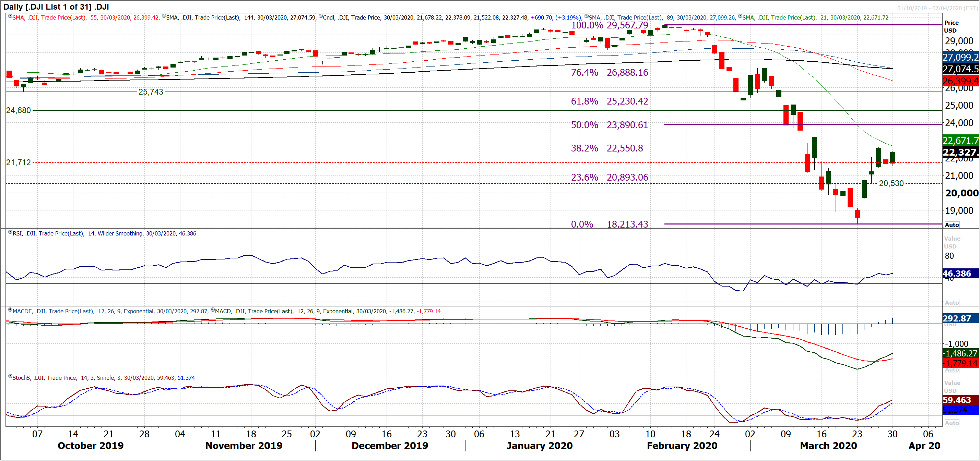Click the black 27,074.5 price tag on axis
This screenshot has height=461, width=980.
pos(960,69)
